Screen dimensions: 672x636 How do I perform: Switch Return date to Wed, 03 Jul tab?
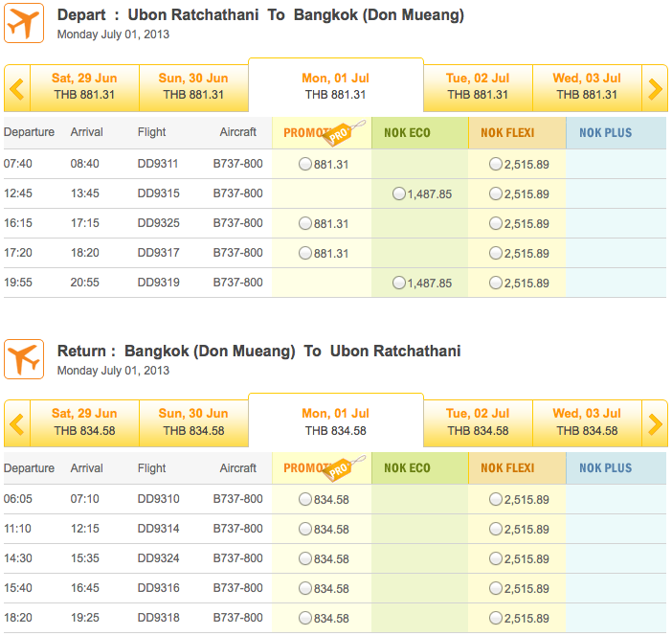click(x=586, y=421)
